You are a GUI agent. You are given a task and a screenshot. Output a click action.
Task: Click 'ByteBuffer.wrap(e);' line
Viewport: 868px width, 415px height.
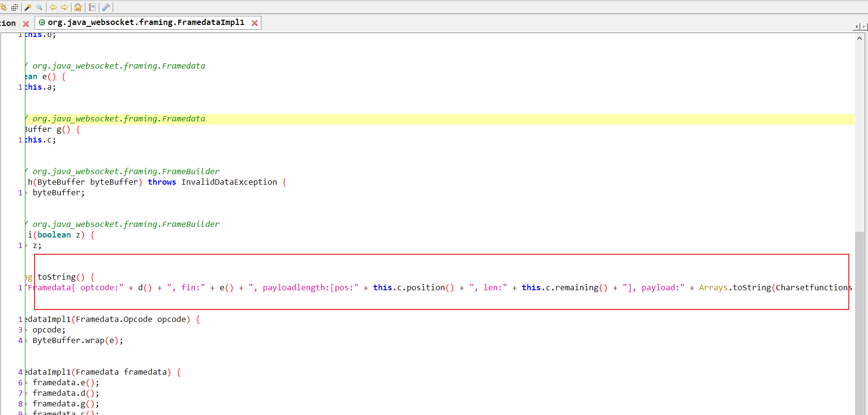[78, 340]
